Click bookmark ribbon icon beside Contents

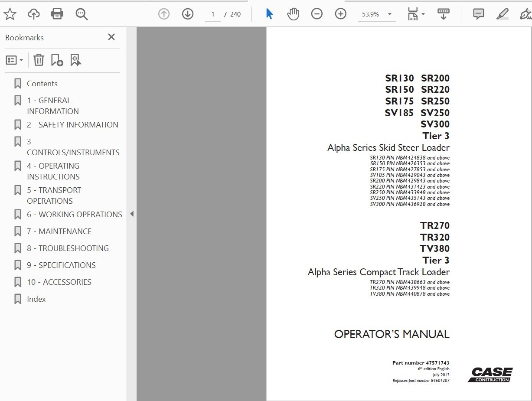pyautogui.click(x=18, y=84)
